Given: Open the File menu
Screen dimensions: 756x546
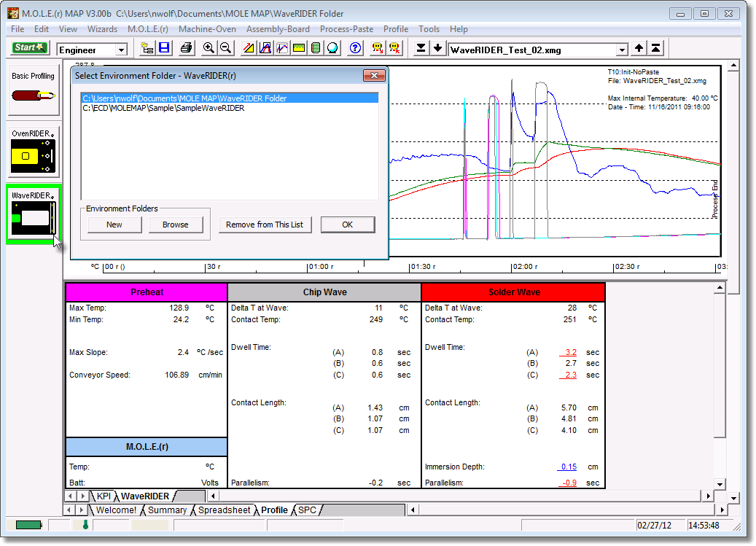Looking at the screenshot, I should (x=17, y=29).
